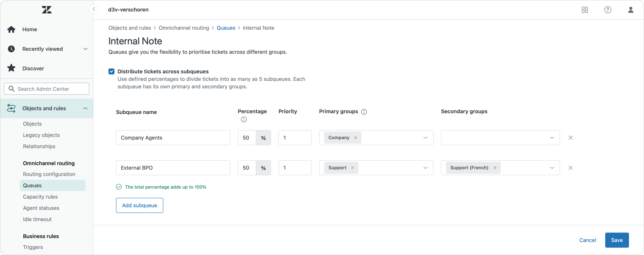Open the user profile icon
Screen dimensions: 644x255
coord(631,10)
